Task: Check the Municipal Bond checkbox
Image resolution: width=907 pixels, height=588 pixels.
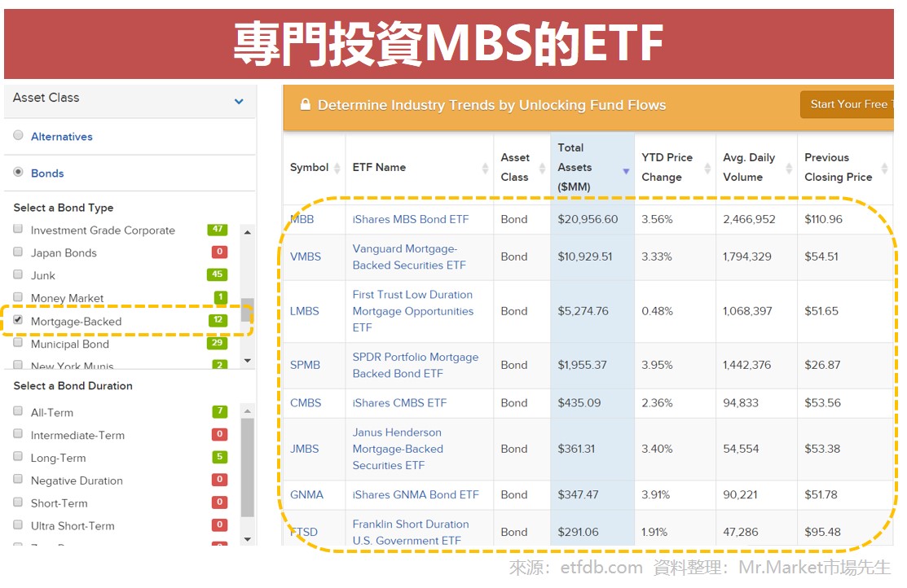Action: point(18,342)
